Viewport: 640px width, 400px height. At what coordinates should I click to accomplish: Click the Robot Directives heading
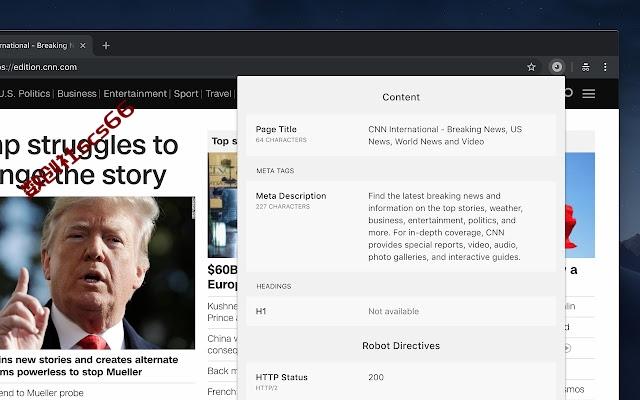(x=401, y=346)
